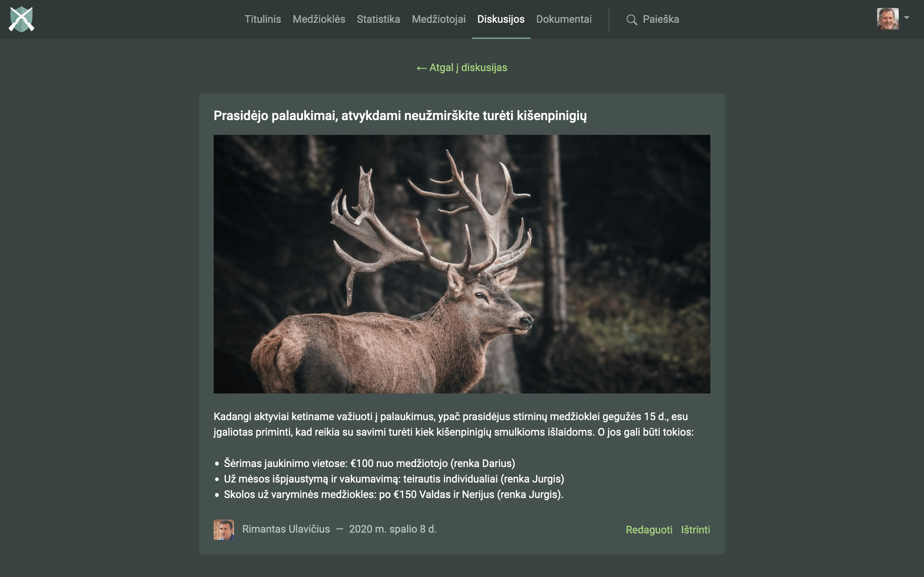Switch to the Diskusijos tab
Image resolution: width=924 pixels, height=577 pixels.
(501, 19)
